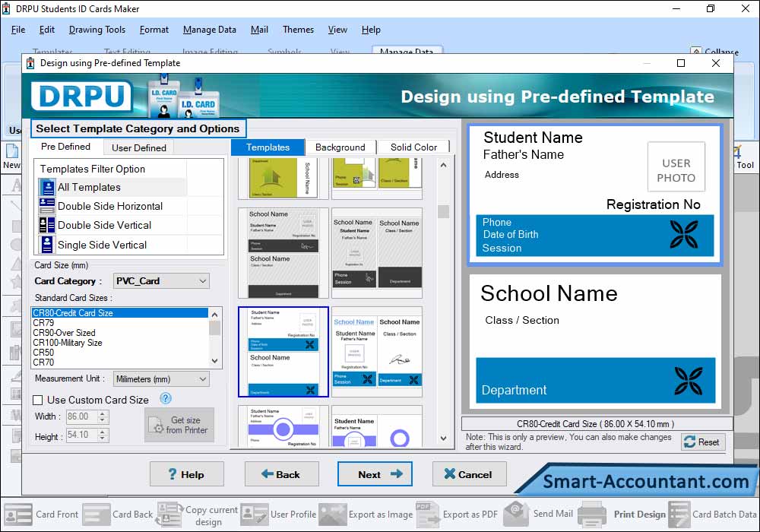This screenshot has height=532, width=760.
Task: Select gray striped vertical template thumbnail
Action: [377, 253]
